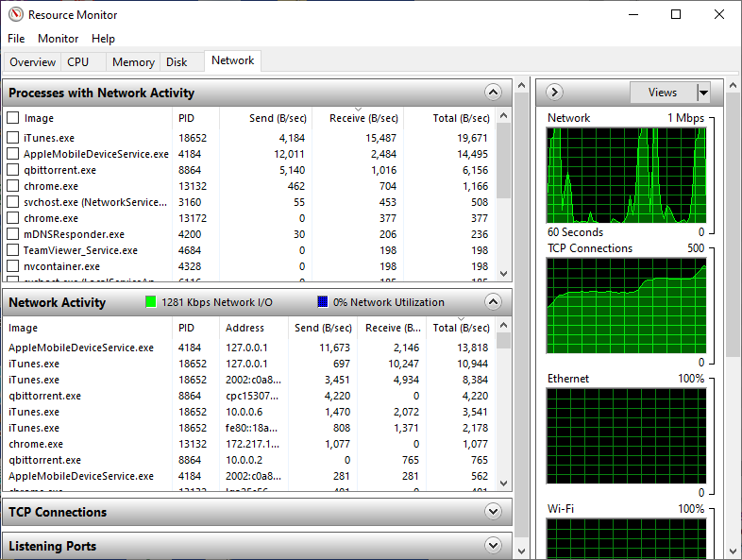Sort Network Activity by Total (B/sec) column
Screen dimensions: 742x560
pos(461,328)
